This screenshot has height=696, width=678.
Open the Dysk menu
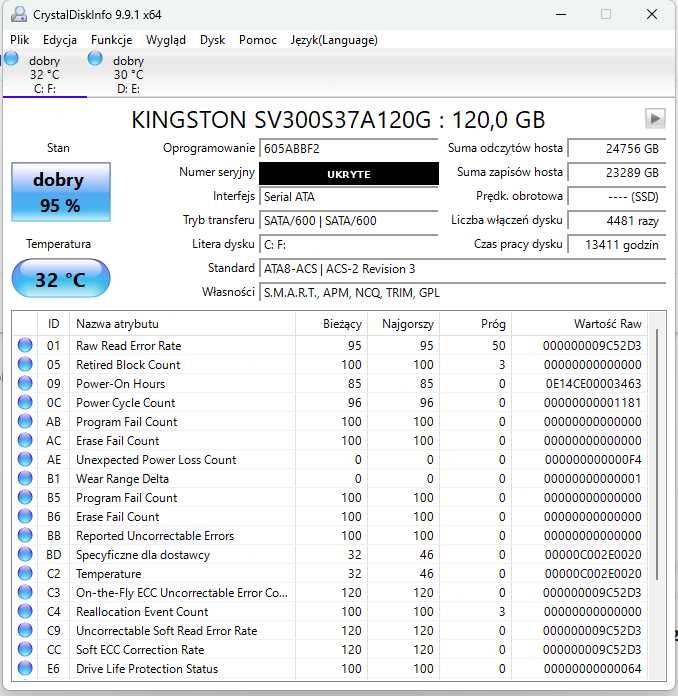click(212, 40)
